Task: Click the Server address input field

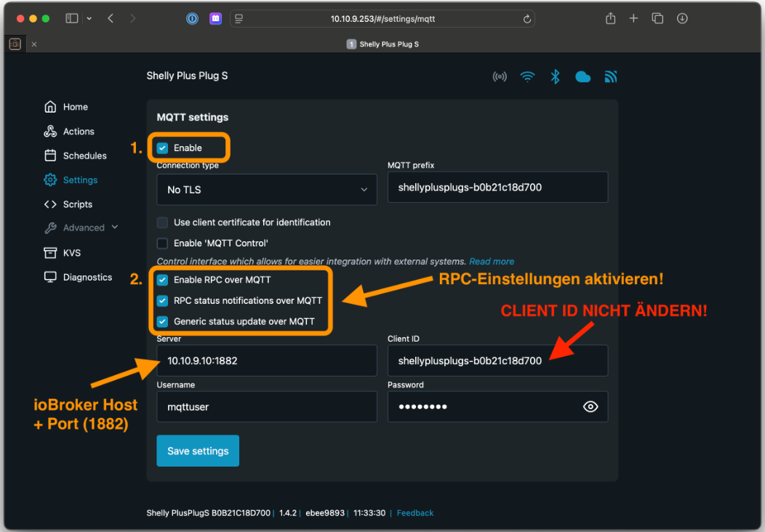Action: (267, 360)
